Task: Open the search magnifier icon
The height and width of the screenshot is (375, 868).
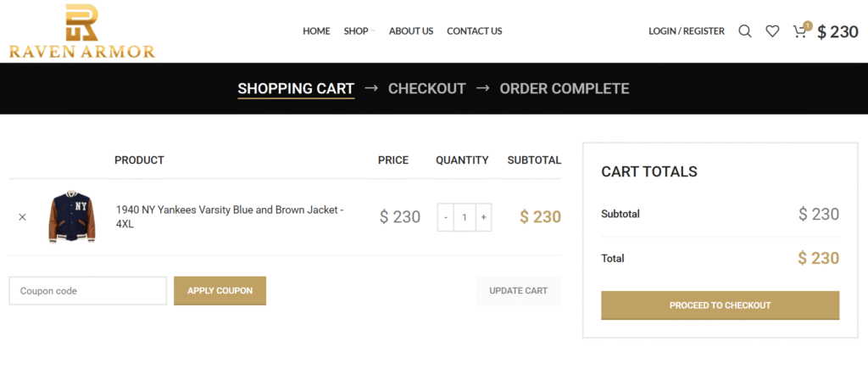Action: [745, 31]
